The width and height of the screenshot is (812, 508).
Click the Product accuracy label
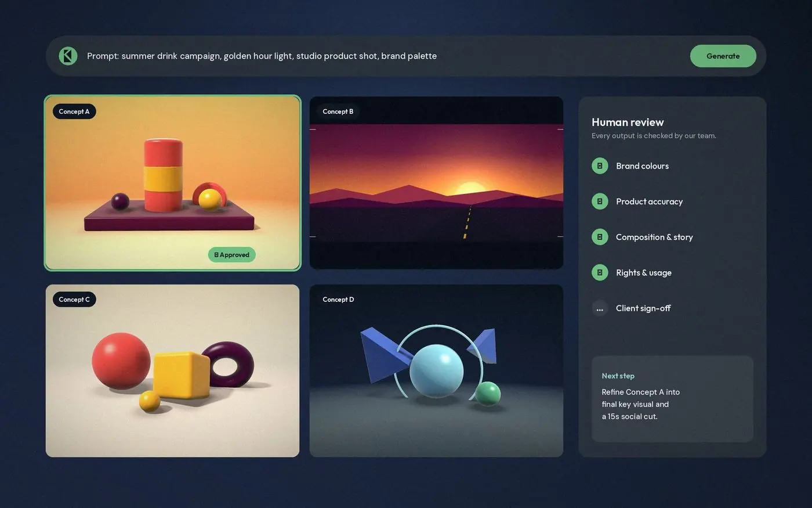[x=649, y=201]
